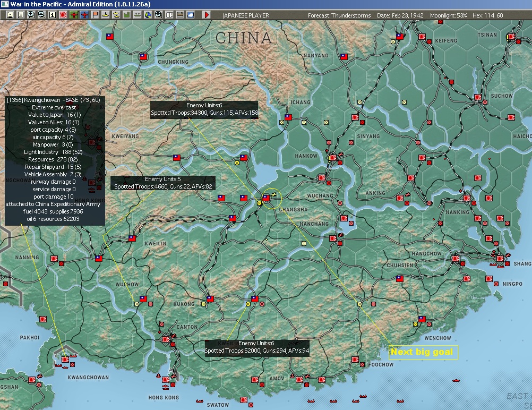Click the 'Forecast: Thunderstorms' status text
The height and width of the screenshot is (410, 532).
339,15
